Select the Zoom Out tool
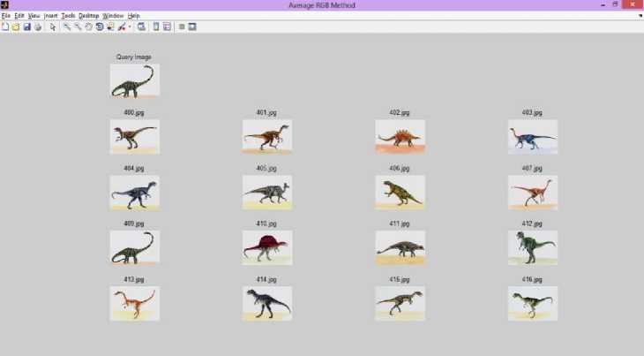 pyautogui.click(x=78, y=27)
